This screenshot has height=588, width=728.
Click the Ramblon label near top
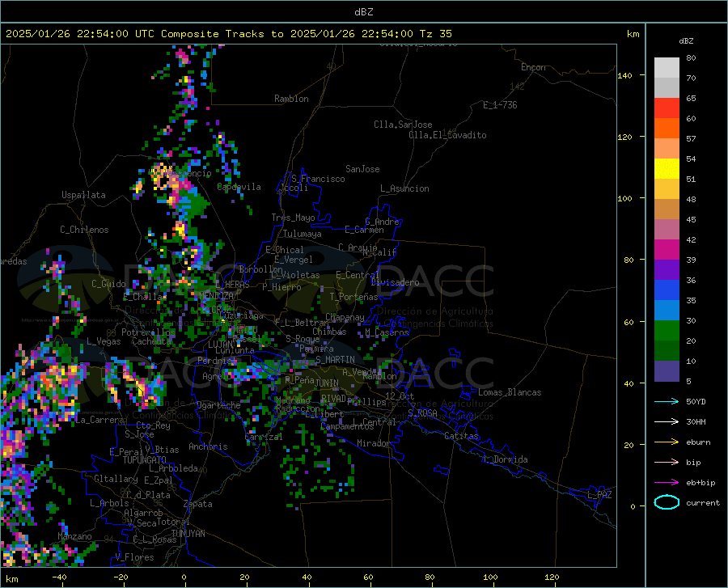pyautogui.click(x=291, y=99)
